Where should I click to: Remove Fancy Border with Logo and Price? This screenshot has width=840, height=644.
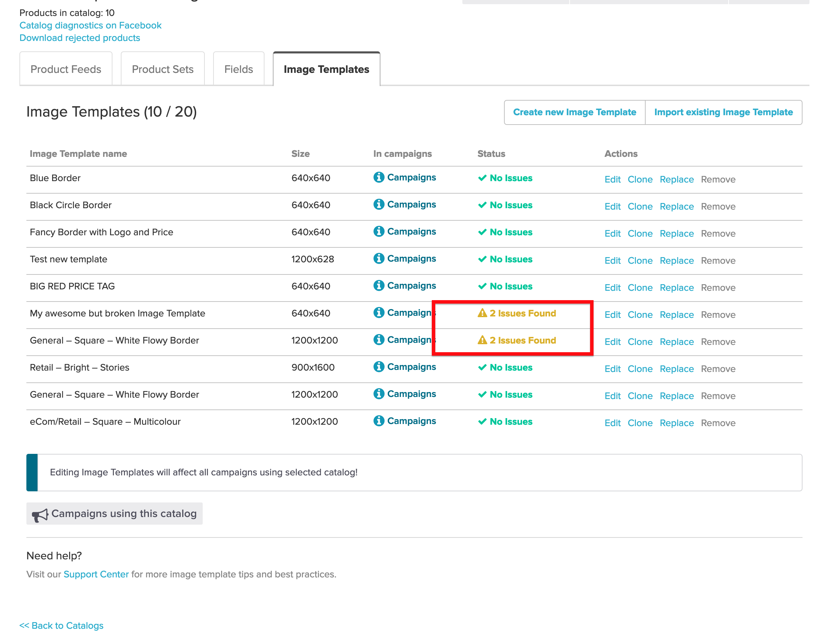pos(718,234)
